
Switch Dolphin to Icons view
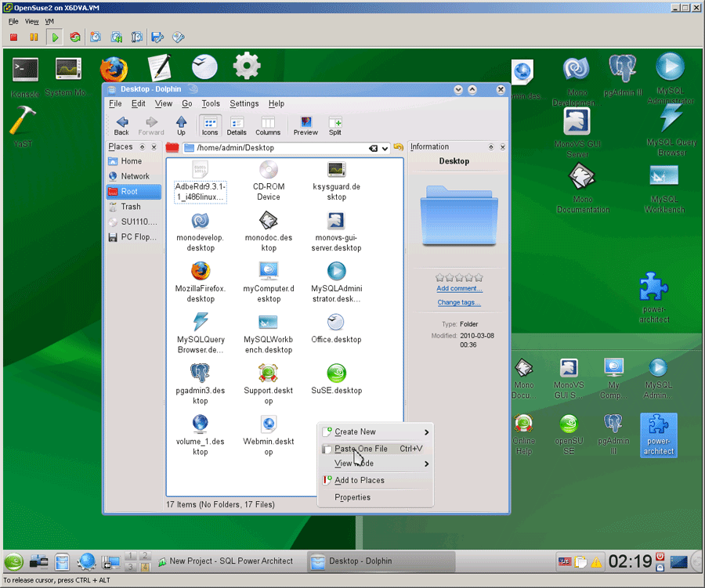(x=209, y=125)
